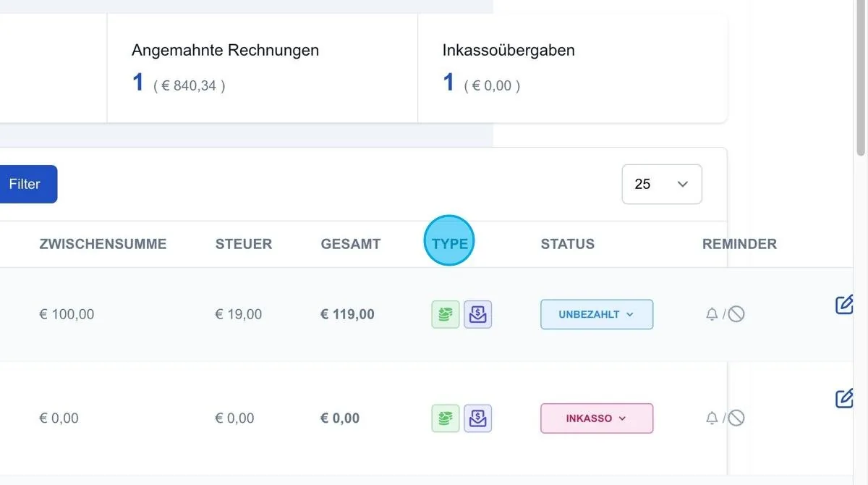Sort by the STEUER column header
The height and width of the screenshot is (485, 868).
coord(244,244)
